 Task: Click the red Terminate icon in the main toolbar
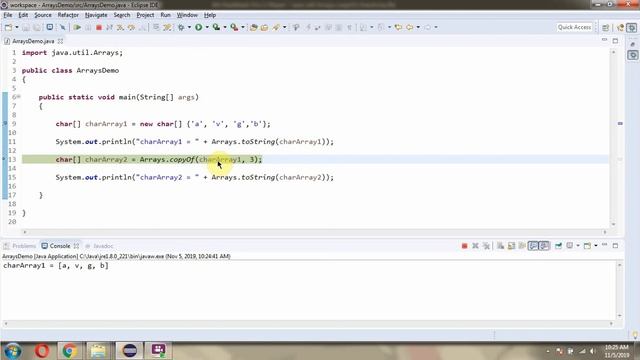click(99, 27)
